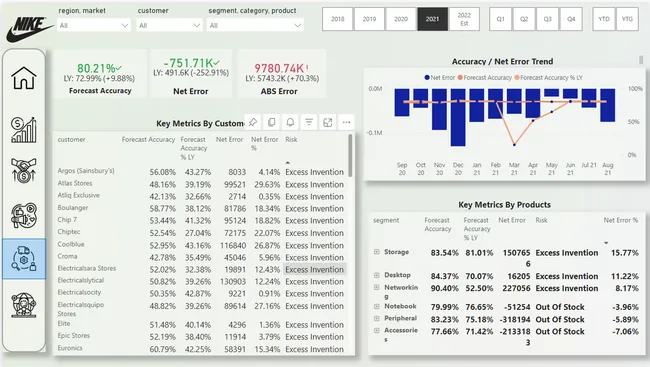Select Argos (Sainsbury's) customer row

coord(201,172)
